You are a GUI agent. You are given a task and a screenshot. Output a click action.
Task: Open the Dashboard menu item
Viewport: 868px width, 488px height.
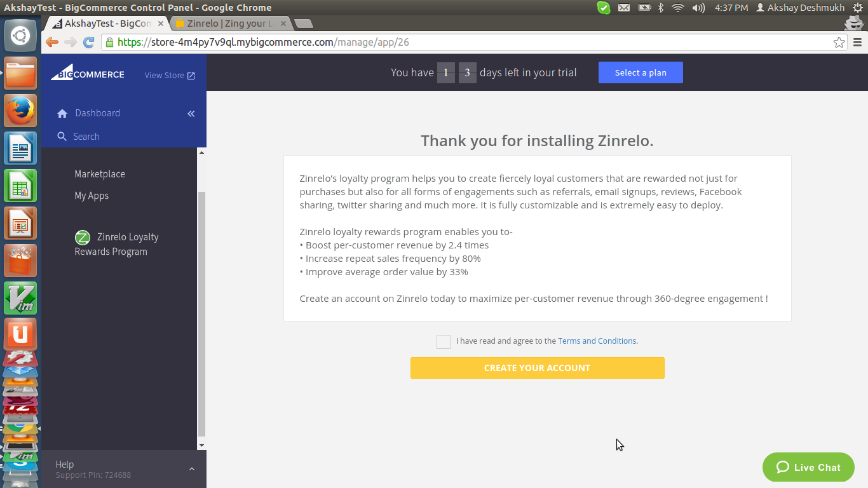pyautogui.click(x=97, y=113)
